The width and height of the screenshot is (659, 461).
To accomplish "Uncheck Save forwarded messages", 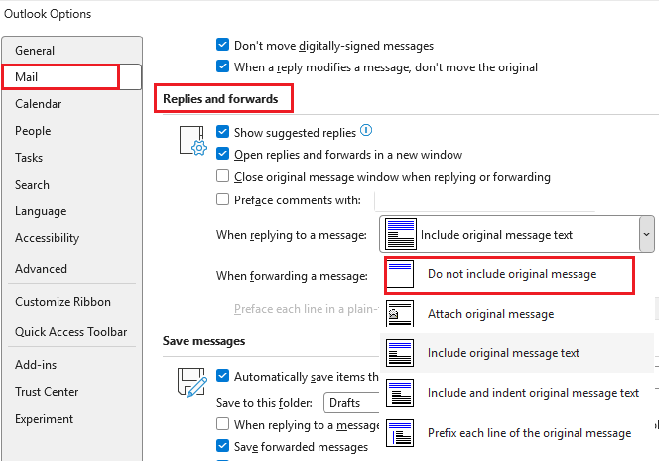I will pos(222,445).
